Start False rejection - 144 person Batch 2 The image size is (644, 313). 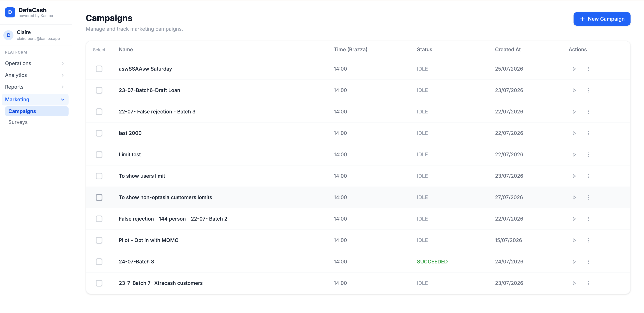[x=574, y=219]
